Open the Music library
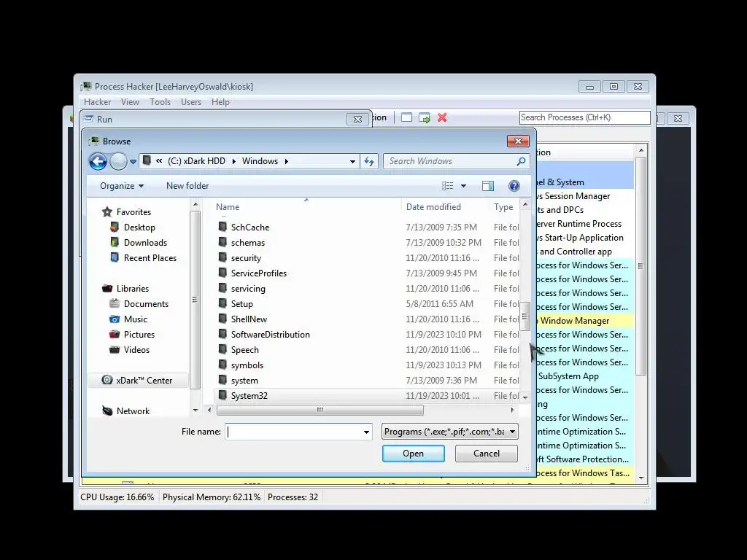747x560 pixels. [x=135, y=319]
